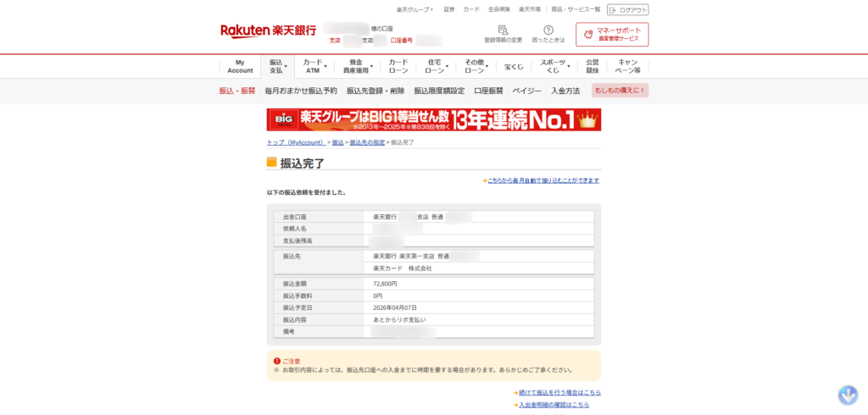Screen dimensions: 868x415
Task: Select 振込限度額設定 in the submenu
Action: pos(439,91)
